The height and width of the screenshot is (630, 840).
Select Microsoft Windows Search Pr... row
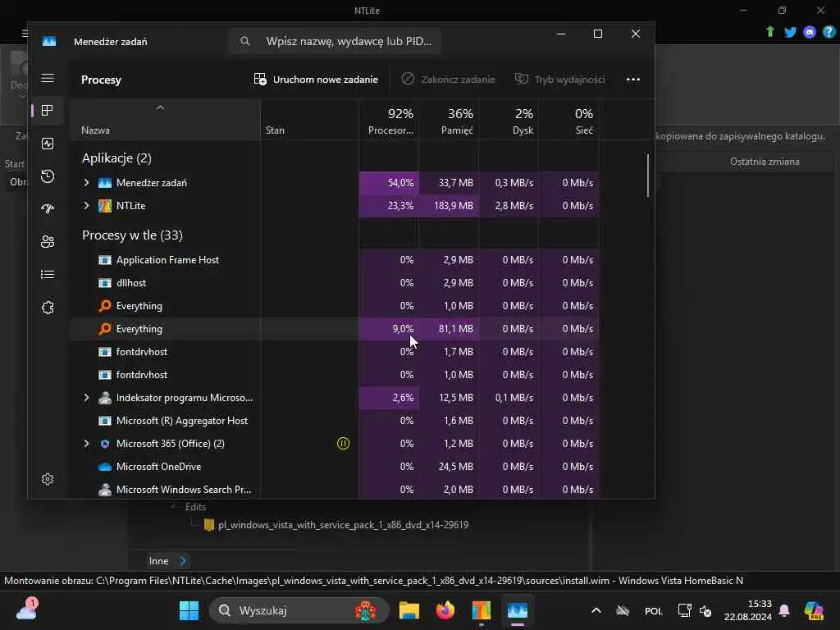tap(335, 490)
